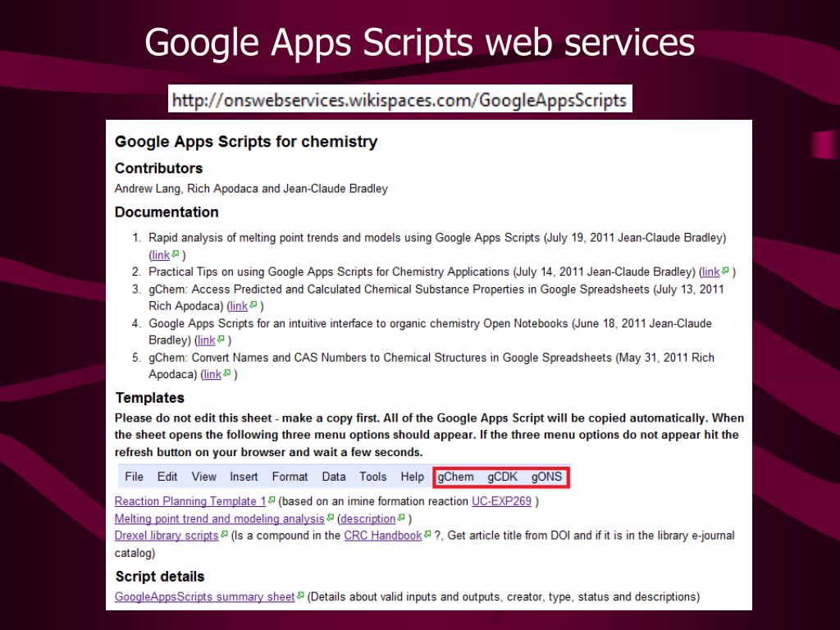Open the gONS menu
Screen dimensions: 840x630
click(546, 477)
